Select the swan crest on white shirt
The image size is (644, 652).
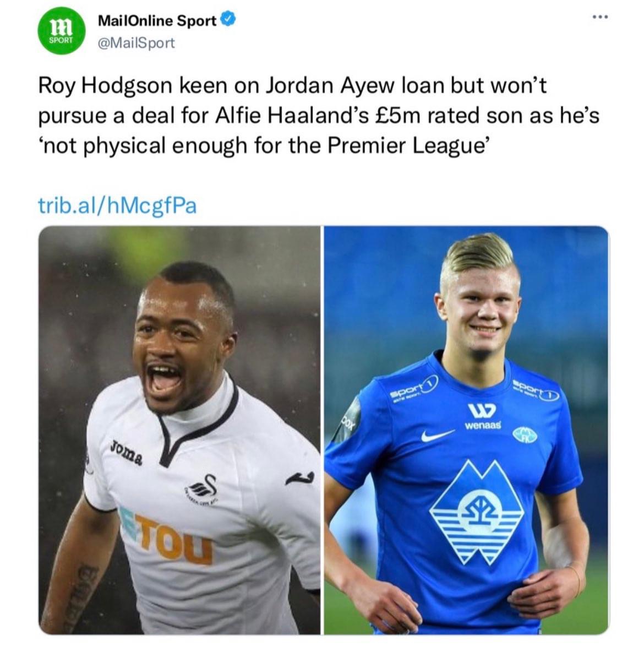[x=202, y=490]
